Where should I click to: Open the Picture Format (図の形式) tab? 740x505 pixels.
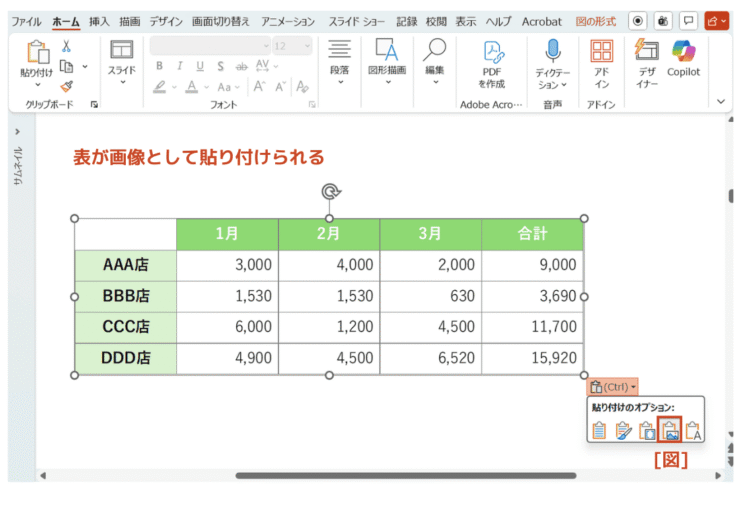tap(596, 22)
